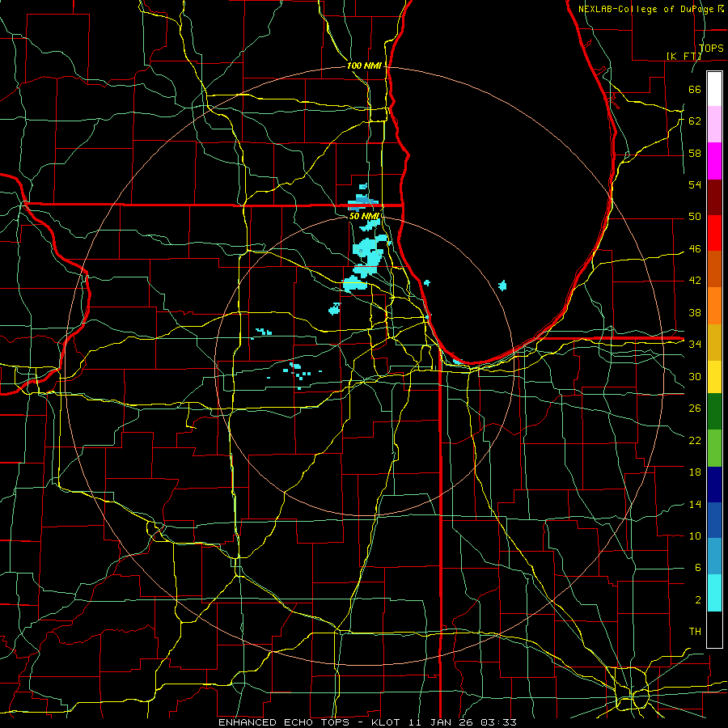Click the white swatch on the tops legend

click(x=714, y=89)
